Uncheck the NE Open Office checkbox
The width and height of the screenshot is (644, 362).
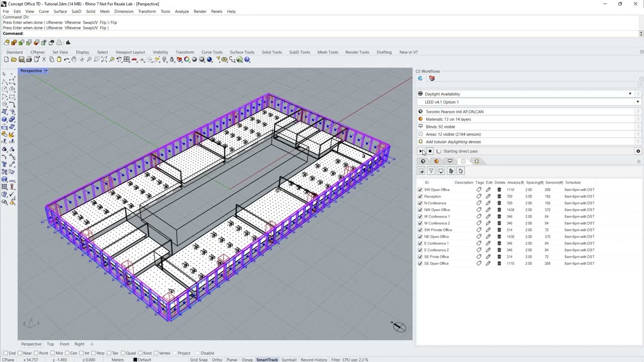(x=420, y=237)
